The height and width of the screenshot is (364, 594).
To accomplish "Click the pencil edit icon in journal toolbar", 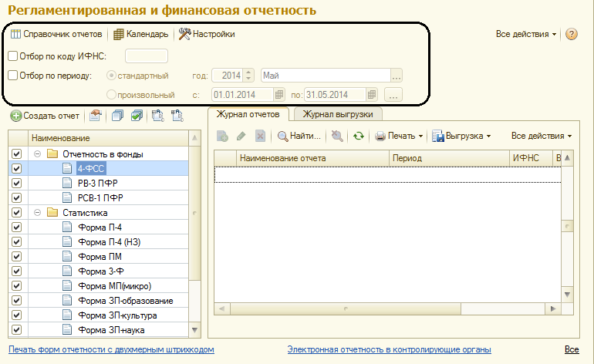I will click(241, 136).
